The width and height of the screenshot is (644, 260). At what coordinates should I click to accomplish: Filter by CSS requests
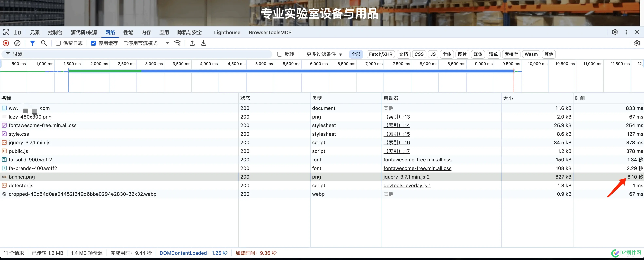pos(419,54)
